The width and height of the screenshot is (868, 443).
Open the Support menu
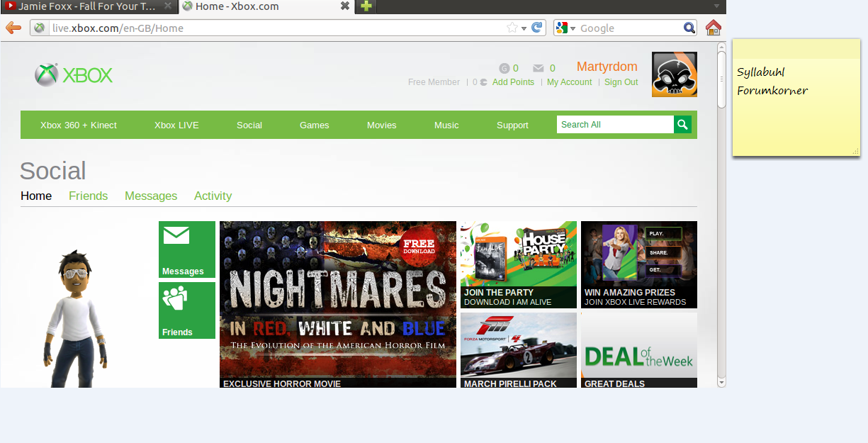tap(512, 125)
